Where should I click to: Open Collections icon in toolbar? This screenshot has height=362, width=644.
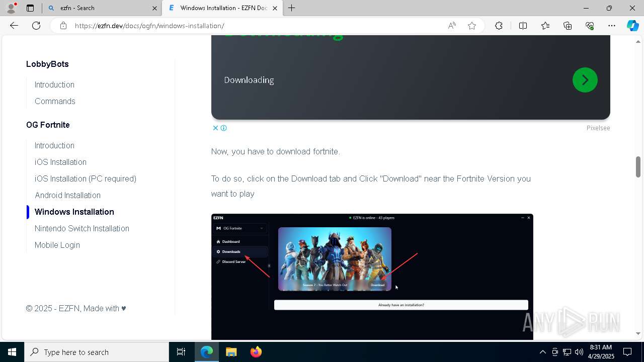568,26
